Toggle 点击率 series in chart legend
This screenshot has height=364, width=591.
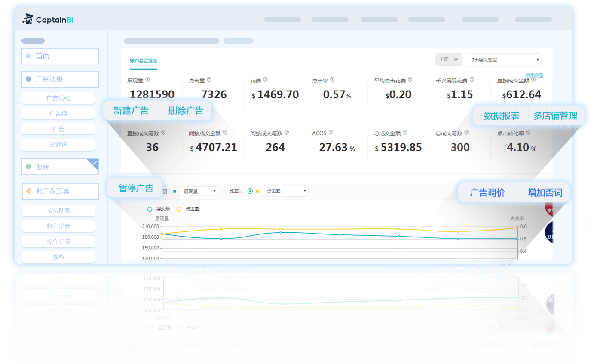[x=187, y=209]
